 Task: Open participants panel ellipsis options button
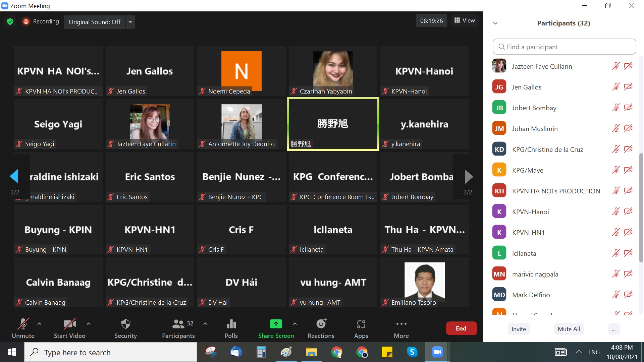point(613,329)
